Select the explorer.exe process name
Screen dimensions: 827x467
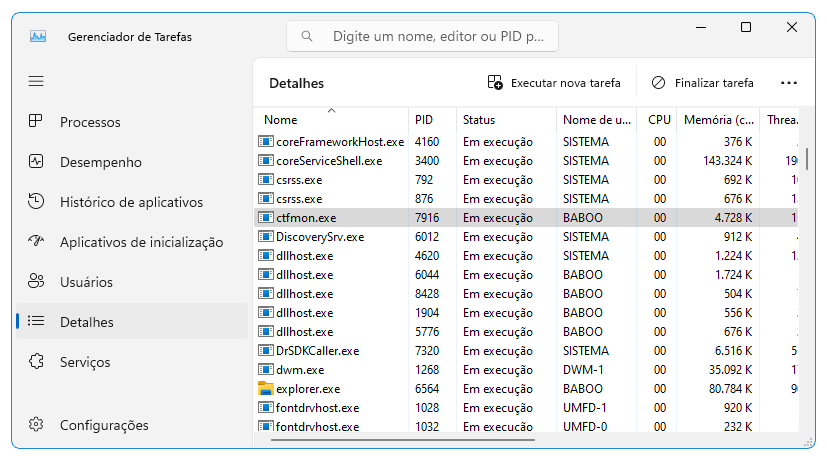[x=308, y=389]
